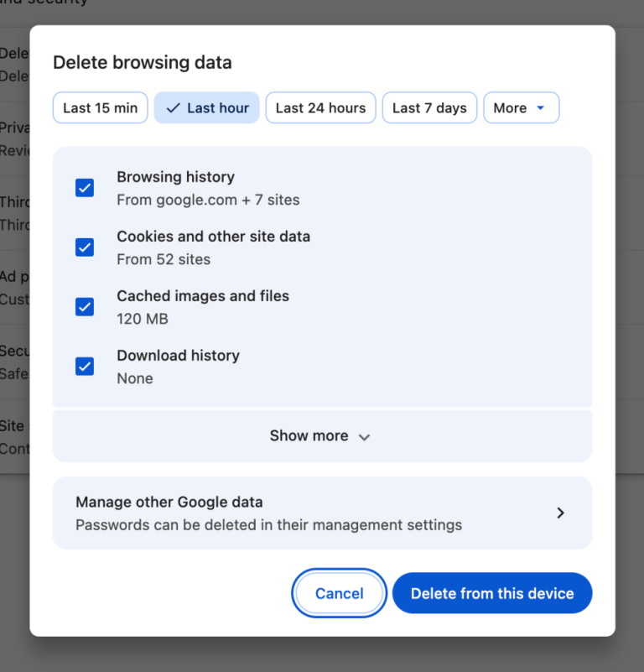Select the Last 7 days time range
This screenshot has width=644, height=672.
pos(429,107)
